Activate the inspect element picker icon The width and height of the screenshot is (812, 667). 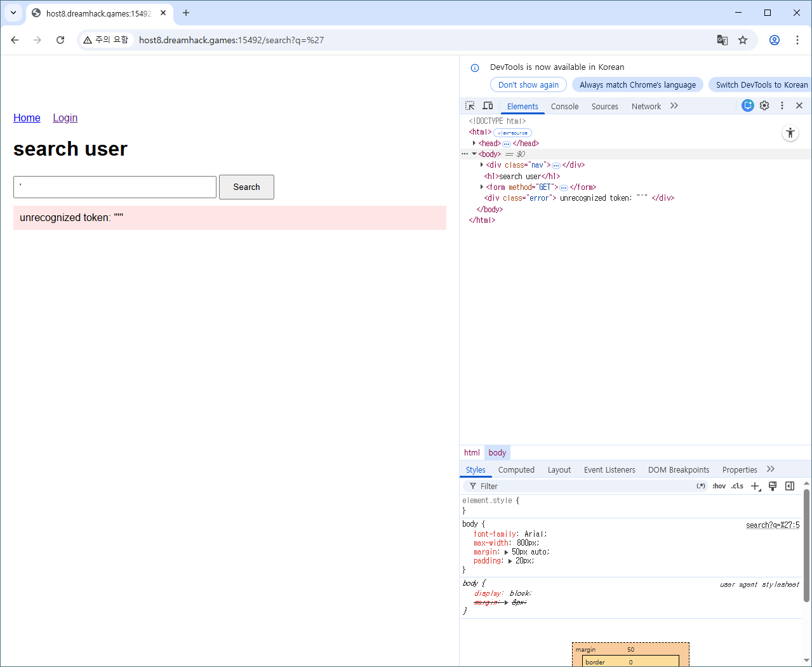point(470,106)
